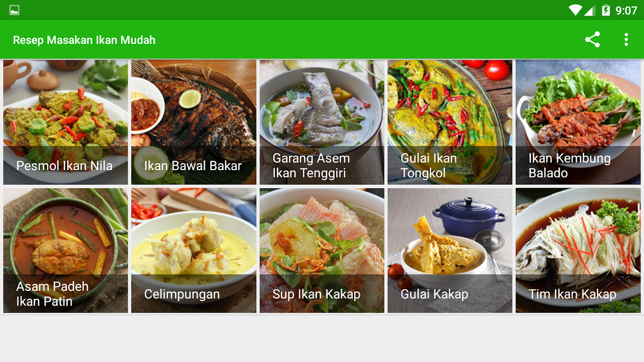Image resolution: width=644 pixels, height=362 pixels.
Task: Click the image notification icon in status bar
Action: point(14,10)
